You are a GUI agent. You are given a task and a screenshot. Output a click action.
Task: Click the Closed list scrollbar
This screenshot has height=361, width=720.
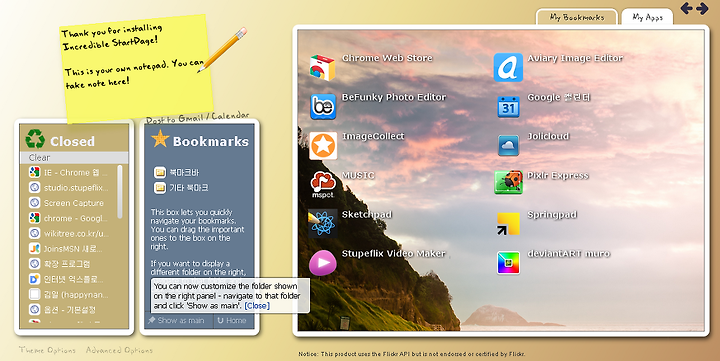120,192
